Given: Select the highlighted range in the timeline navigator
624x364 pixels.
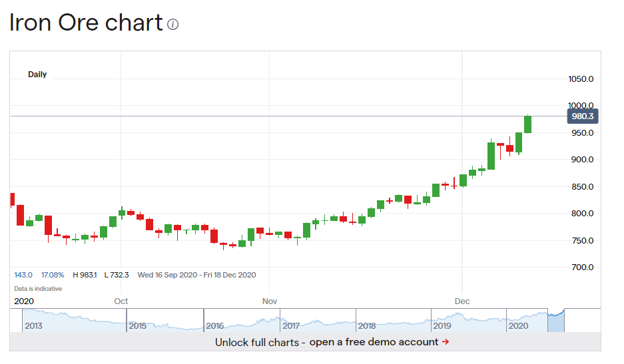Looking at the screenshot, I should [556, 321].
